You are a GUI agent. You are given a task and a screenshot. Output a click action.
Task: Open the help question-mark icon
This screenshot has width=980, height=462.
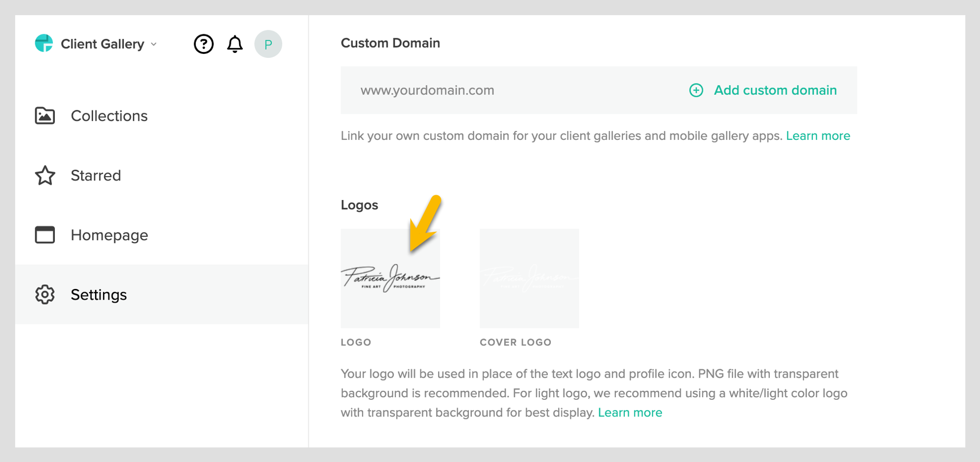[204, 44]
